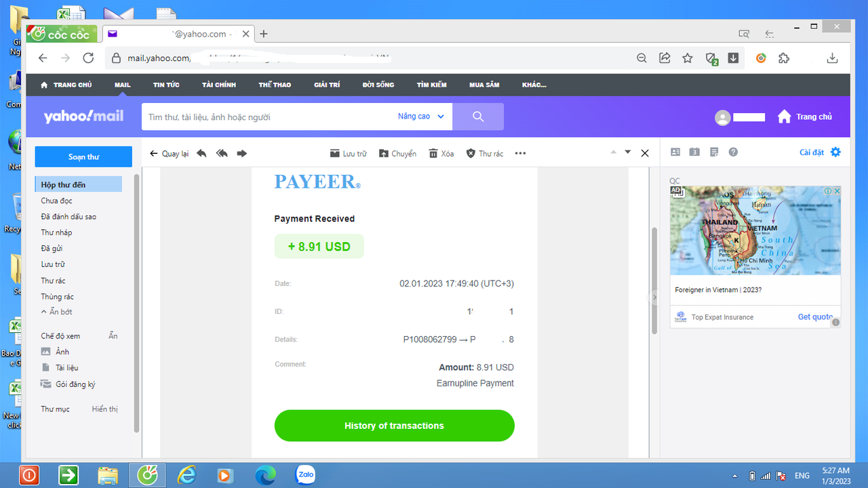Move message with Chuyển
The height and width of the screenshot is (488, 868).
(x=397, y=154)
